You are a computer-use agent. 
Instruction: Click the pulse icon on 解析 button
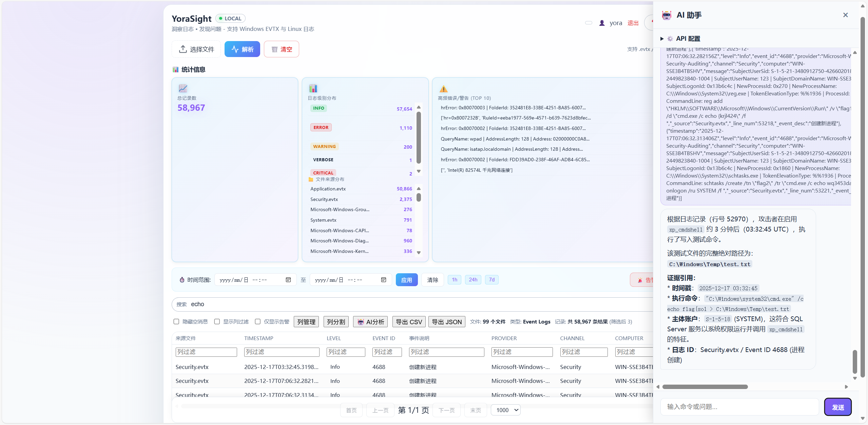pyautogui.click(x=235, y=49)
